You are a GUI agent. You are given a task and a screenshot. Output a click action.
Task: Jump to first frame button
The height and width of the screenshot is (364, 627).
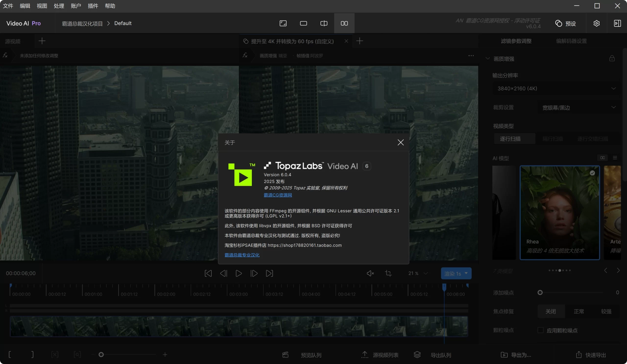click(208, 273)
